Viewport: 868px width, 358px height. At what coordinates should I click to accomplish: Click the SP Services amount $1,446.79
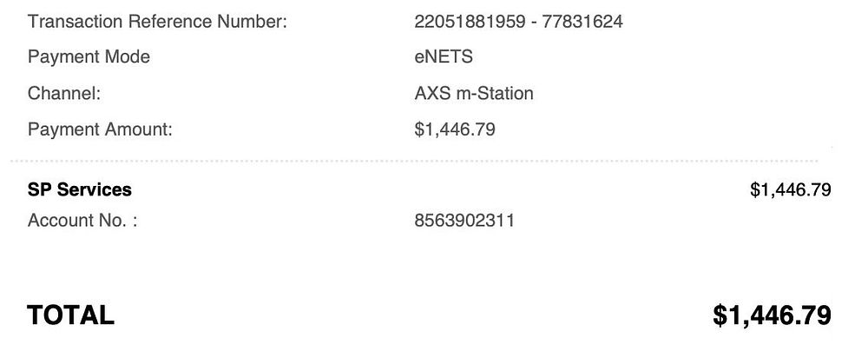pos(790,189)
